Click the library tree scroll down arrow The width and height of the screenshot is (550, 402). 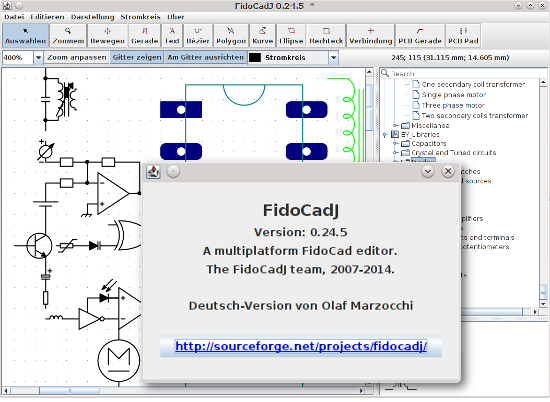(x=543, y=304)
